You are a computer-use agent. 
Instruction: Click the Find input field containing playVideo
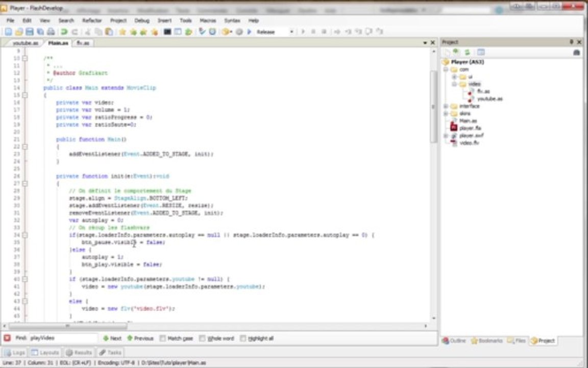[x=63, y=338]
